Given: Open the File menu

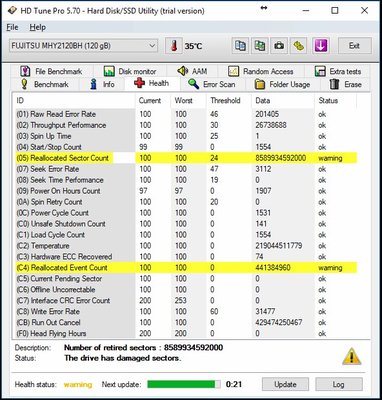Looking at the screenshot, I should point(12,27).
